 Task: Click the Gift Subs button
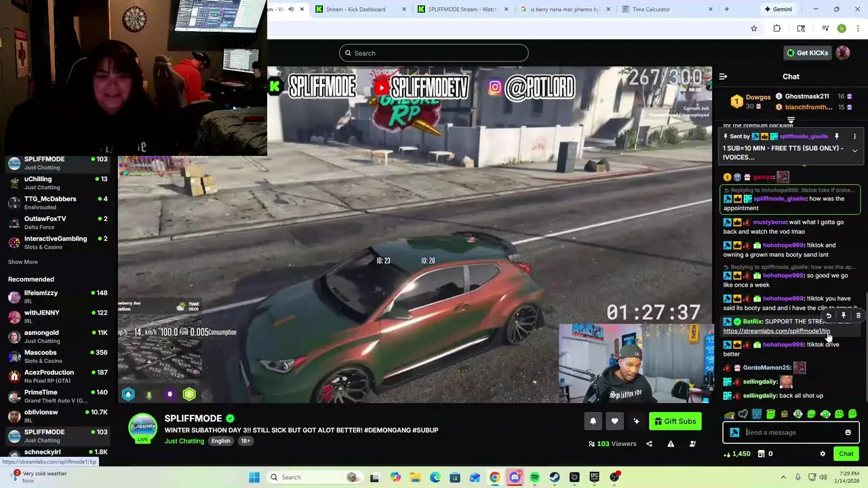(675, 422)
